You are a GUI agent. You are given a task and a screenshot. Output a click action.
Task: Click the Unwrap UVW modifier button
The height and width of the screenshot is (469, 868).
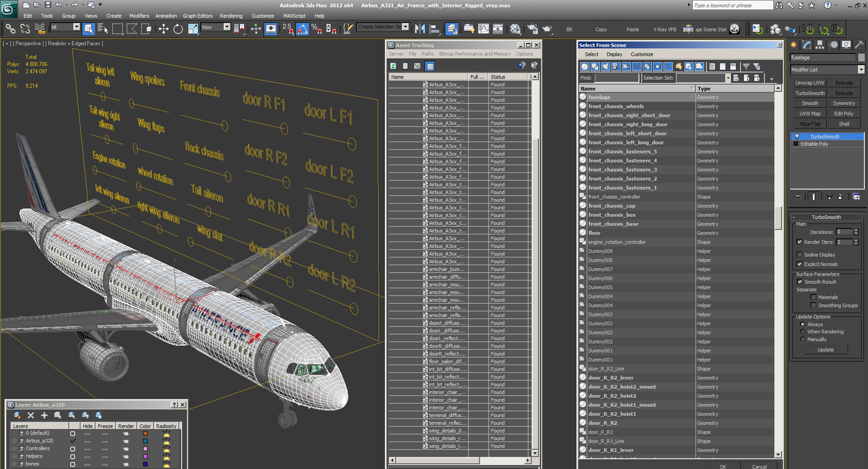[x=810, y=83]
